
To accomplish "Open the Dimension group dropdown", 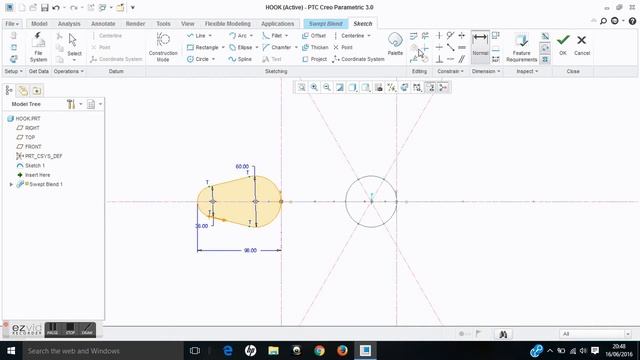I will pos(486,71).
